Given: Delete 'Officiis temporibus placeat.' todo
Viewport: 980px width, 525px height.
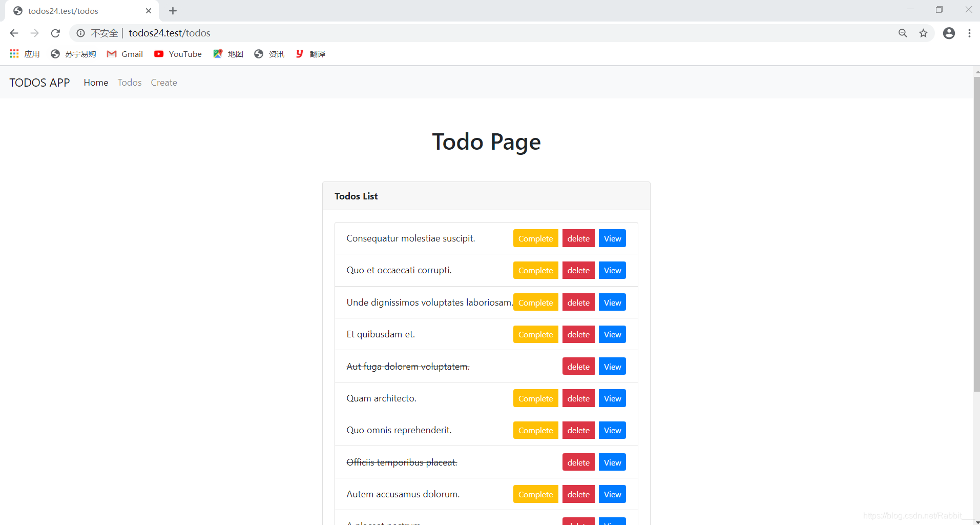Looking at the screenshot, I should tap(578, 462).
